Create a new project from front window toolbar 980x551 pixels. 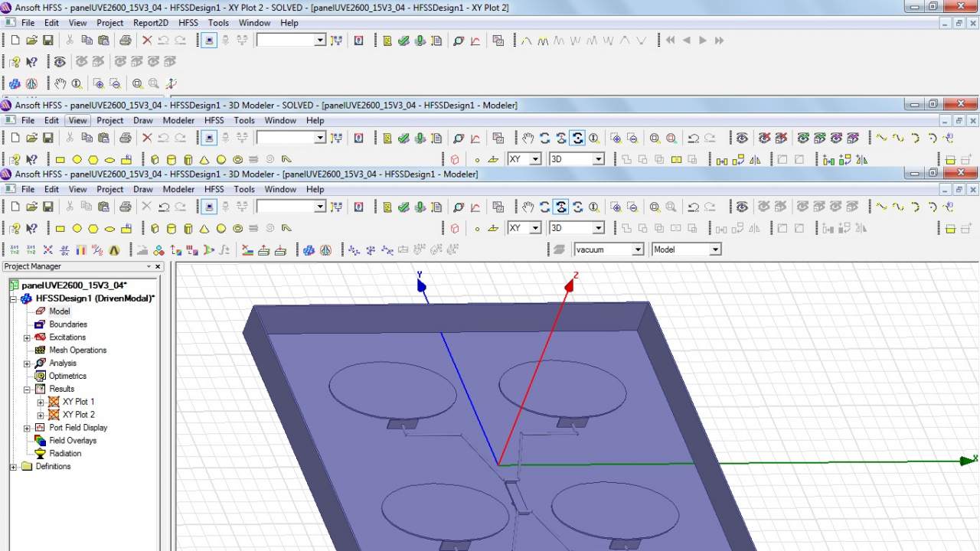15,207
